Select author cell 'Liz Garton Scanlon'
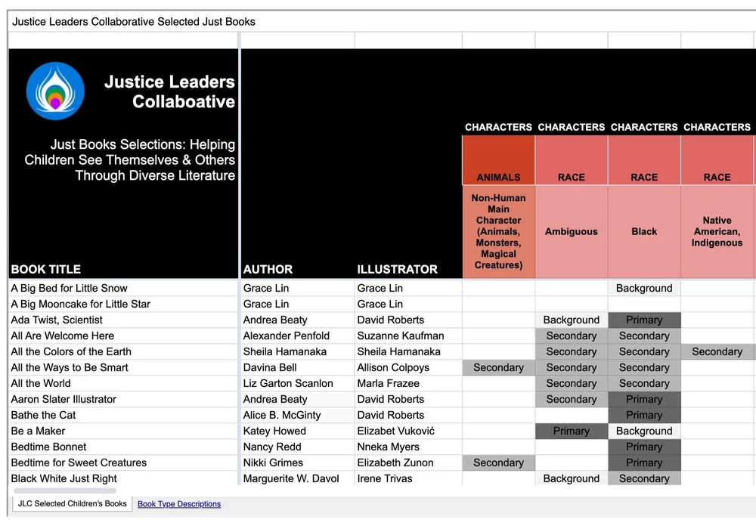The height and width of the screenshot is (532, 756). (297, 384)
